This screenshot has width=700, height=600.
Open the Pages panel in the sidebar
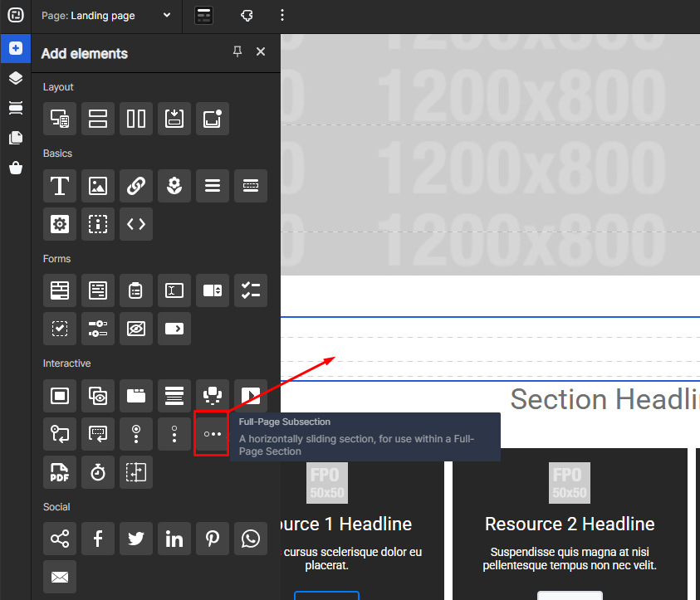click(16, 138)
